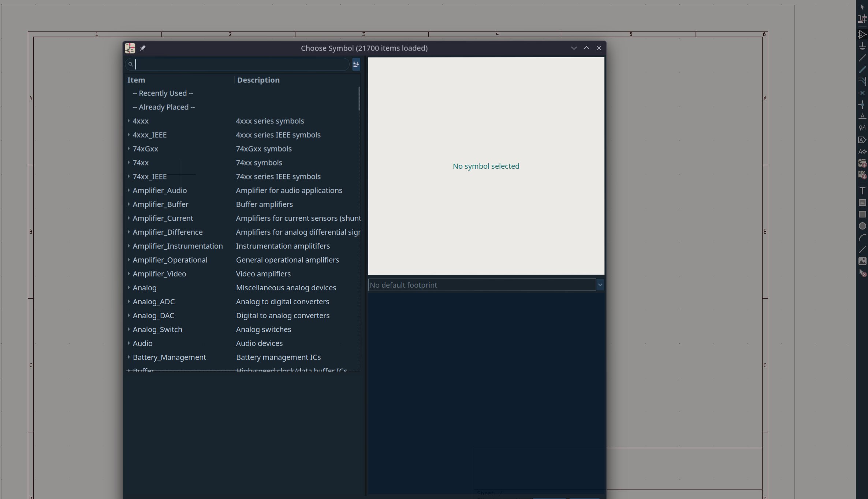Click the sort options icon beside search box
This screenshot has width=868, height=499.
(x=356, y=64)
